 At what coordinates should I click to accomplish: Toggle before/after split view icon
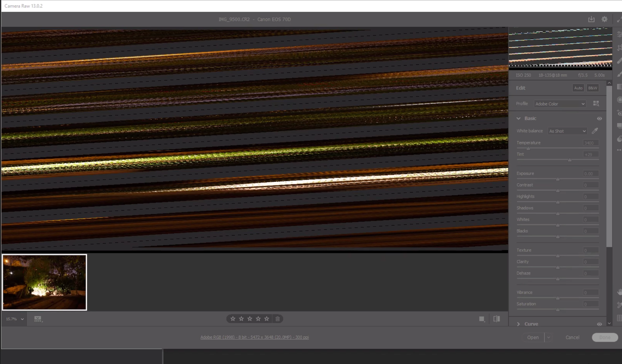496,319
